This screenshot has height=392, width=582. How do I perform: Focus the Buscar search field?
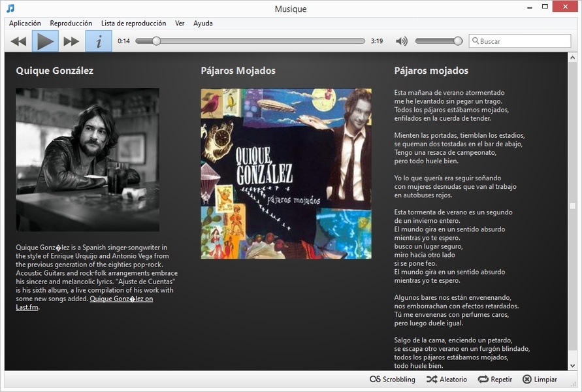click(520, 41)
